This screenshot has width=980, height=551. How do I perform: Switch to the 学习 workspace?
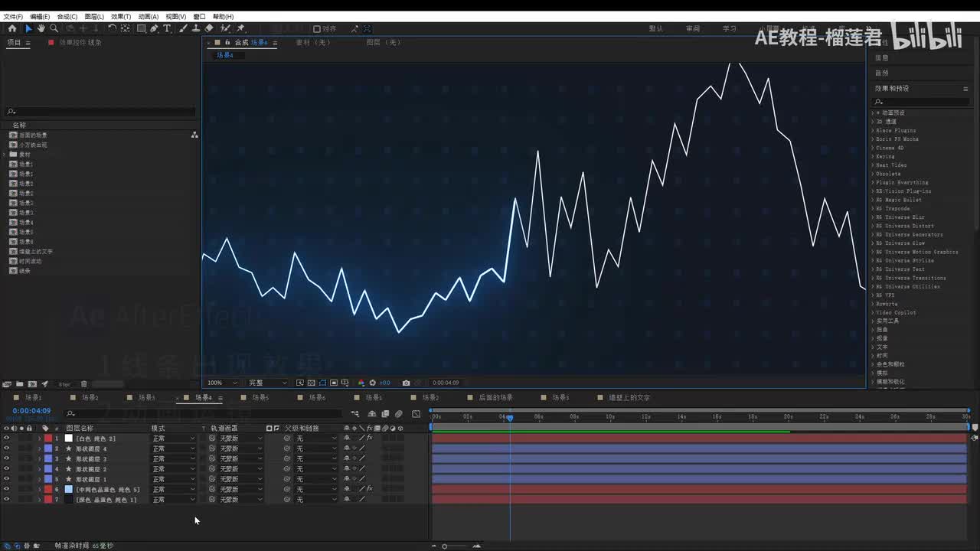coord(730,29)
